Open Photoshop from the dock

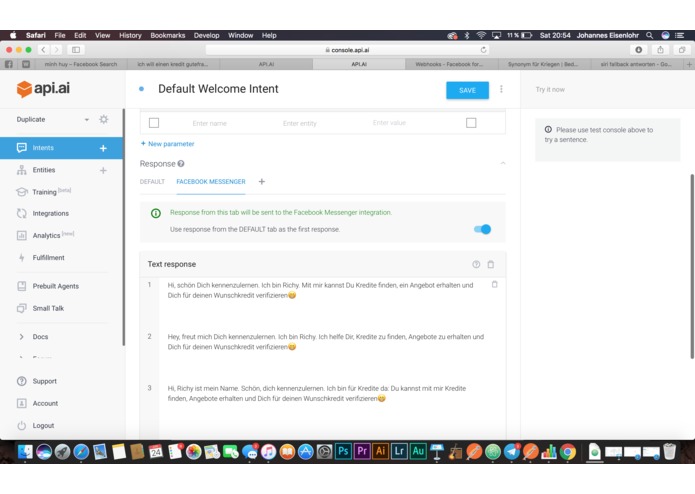344,451
